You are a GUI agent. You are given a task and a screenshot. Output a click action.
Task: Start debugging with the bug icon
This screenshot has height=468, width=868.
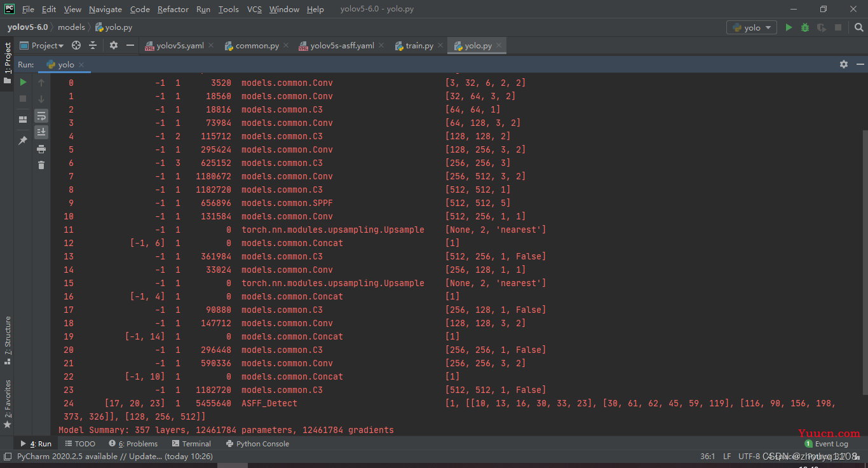pos(805,27)
